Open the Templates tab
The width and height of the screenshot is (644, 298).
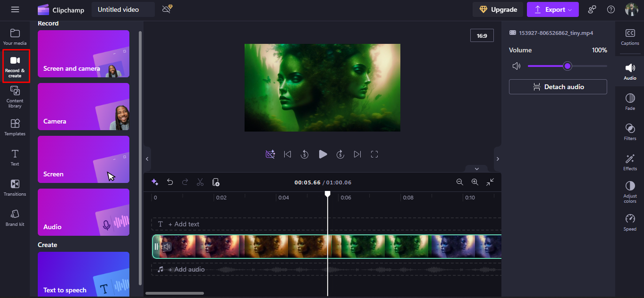pyautogui.click(x=15, y=127)
